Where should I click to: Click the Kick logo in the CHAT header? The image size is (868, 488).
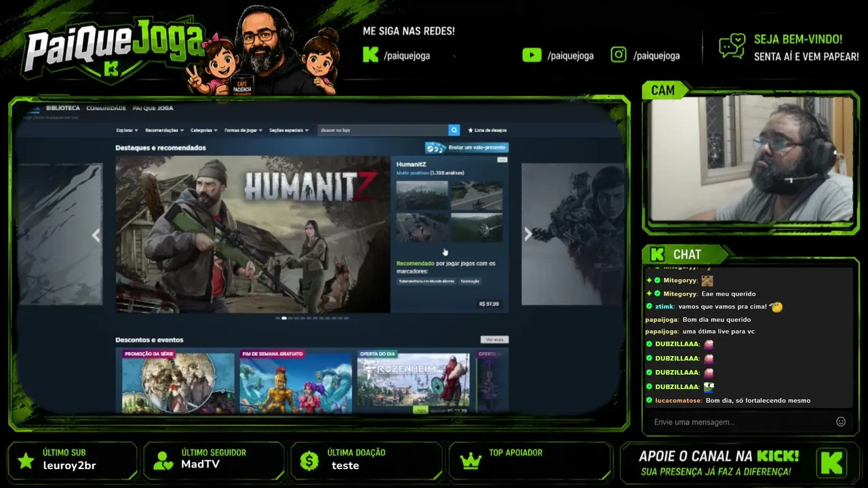657,254
